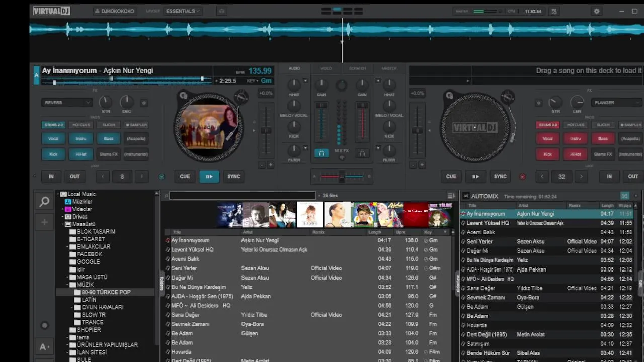Screen dimensions: 644x362
Task: Select 80-90 TÜRKCE POP folder
Action: (x=106, y=292)
